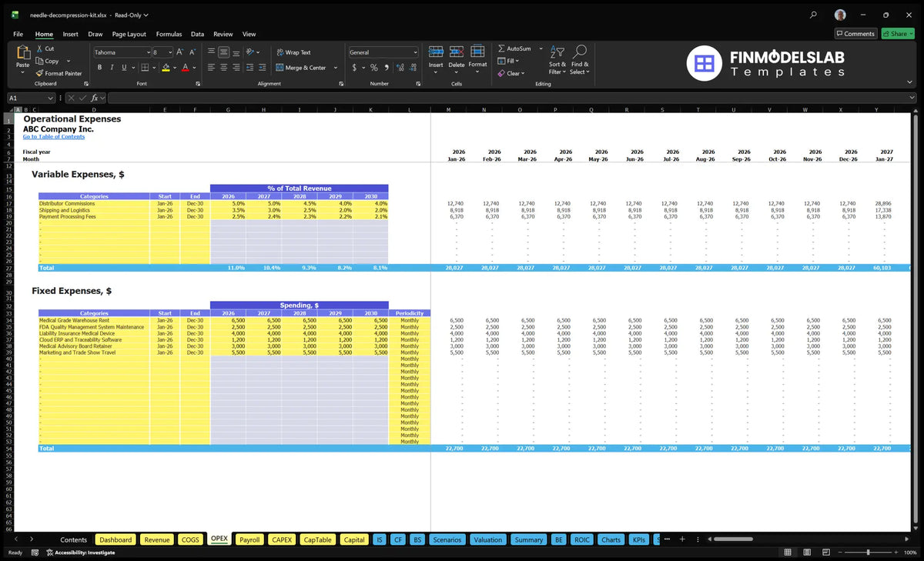Click the green Share button
Viewport: 924px width, 561px height.
(898, 34)
